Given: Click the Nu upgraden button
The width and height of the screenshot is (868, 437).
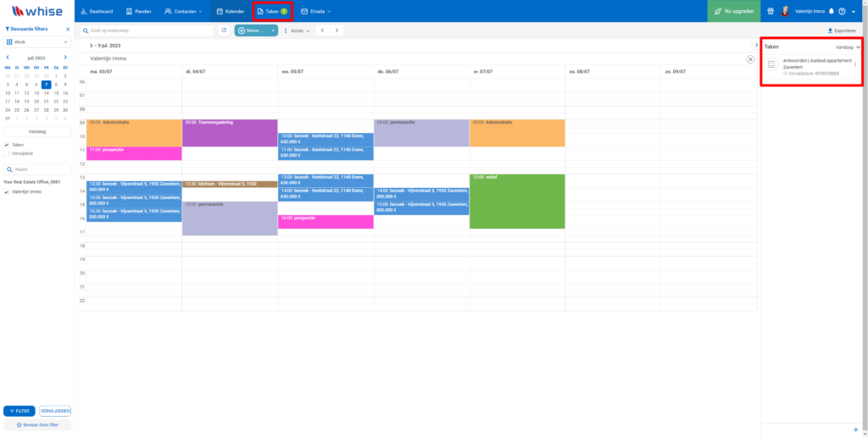Looking at the screenshot, I should click(x=733, y=11).
